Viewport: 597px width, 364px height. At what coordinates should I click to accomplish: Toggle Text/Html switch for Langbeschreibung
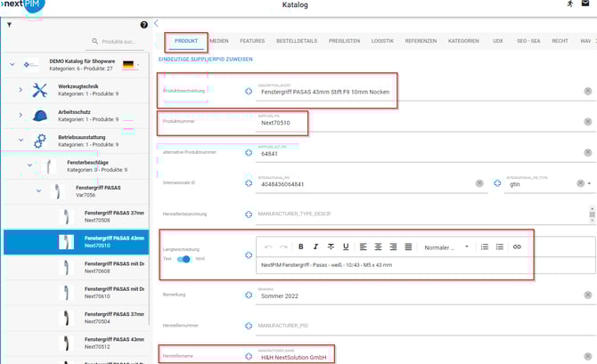[184, 259]
